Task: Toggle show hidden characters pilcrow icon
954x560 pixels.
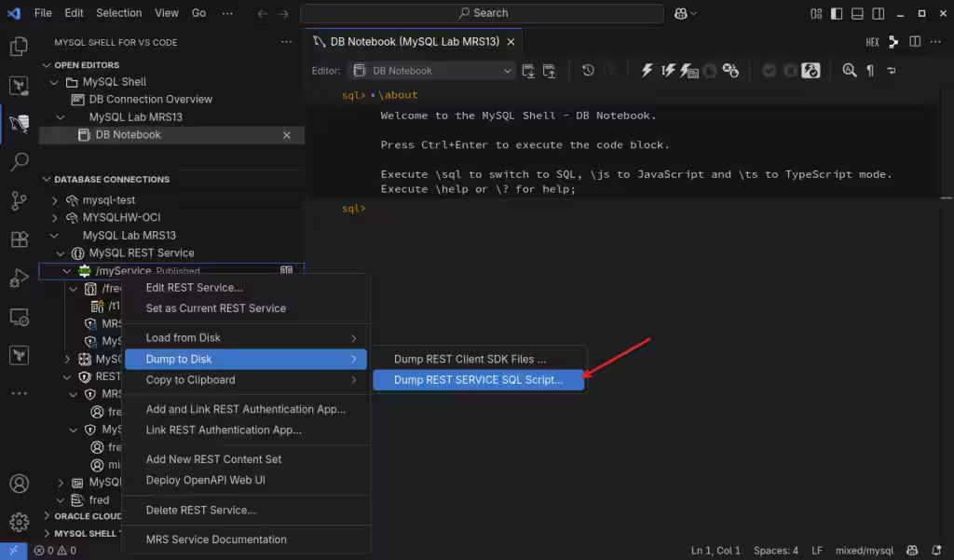Action: 871,71
